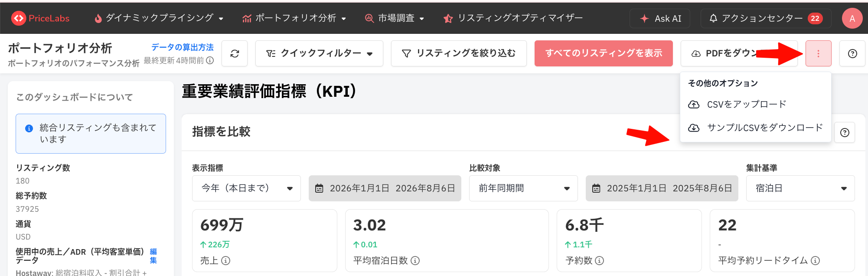This screenshot has width=868, height=276.
Task: Click すべてのリスティングを表示 button
Action: pos(604,53)
